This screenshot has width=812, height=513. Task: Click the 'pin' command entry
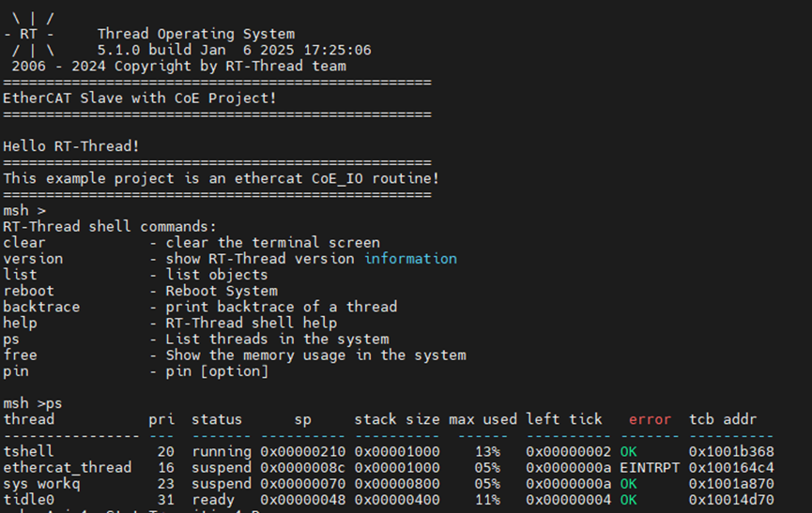16,371
